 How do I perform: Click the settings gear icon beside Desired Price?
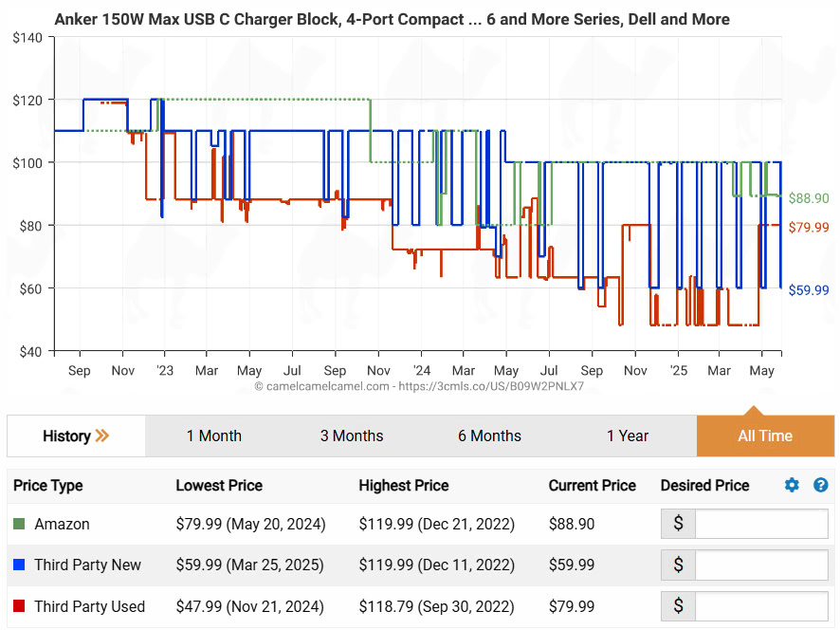point(792,486)
